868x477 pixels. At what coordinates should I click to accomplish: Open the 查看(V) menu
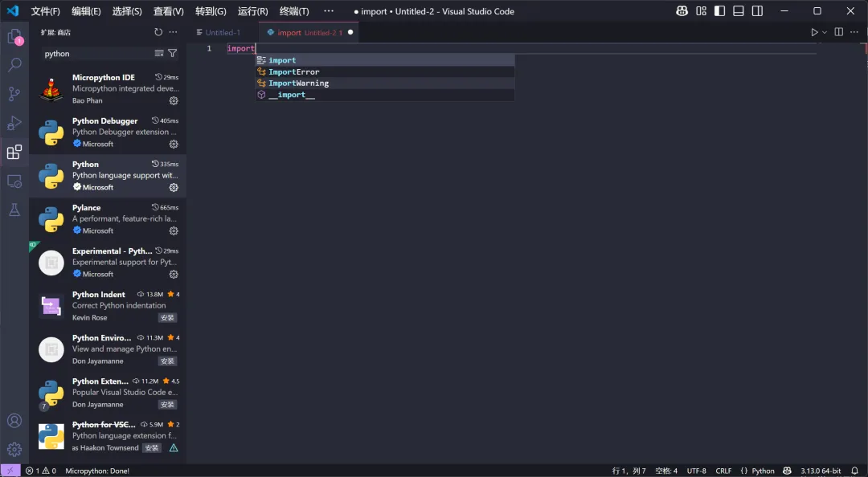click(x=168, y=11)
